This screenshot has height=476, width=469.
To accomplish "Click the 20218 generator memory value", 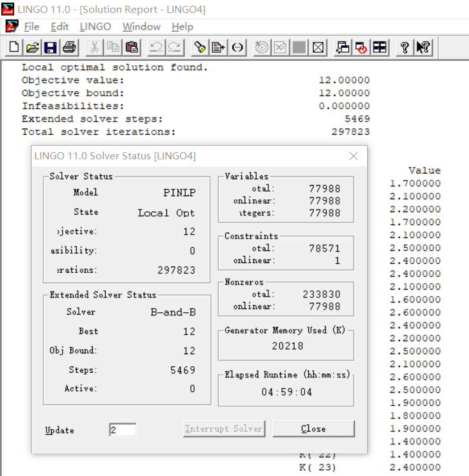I will (x=287, y=346).
